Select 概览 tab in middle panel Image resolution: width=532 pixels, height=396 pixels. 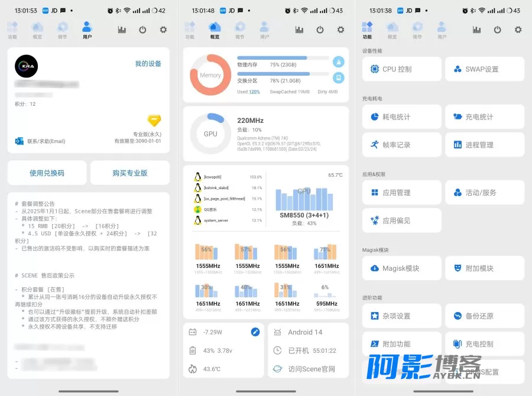(x=215, y=30)
